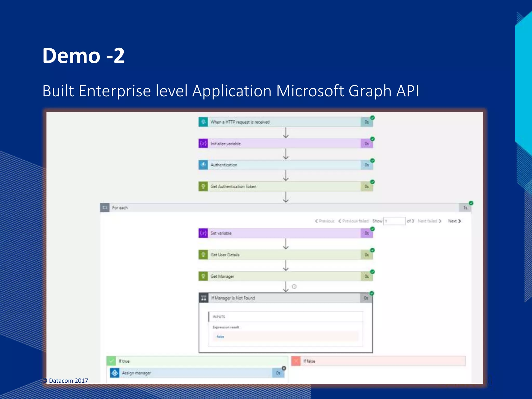Image resolution: width=532 pixels, height=399 pixels.
Task: Click the Previous iteration link
Action: [325, 221]
